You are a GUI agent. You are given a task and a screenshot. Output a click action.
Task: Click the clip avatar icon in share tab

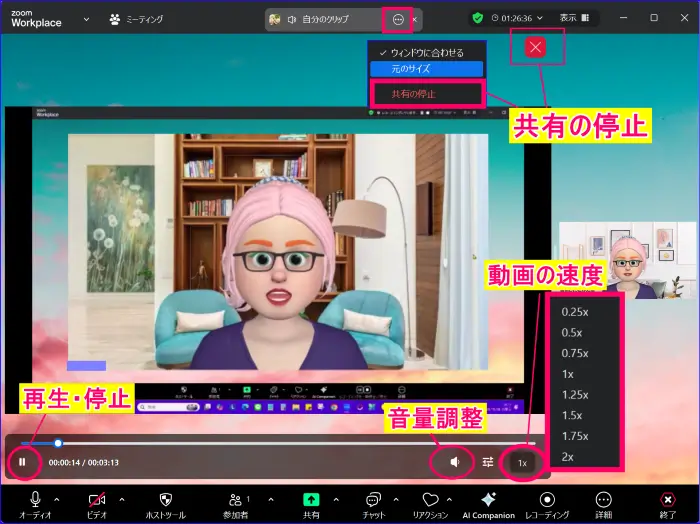(x=275, y=19)
